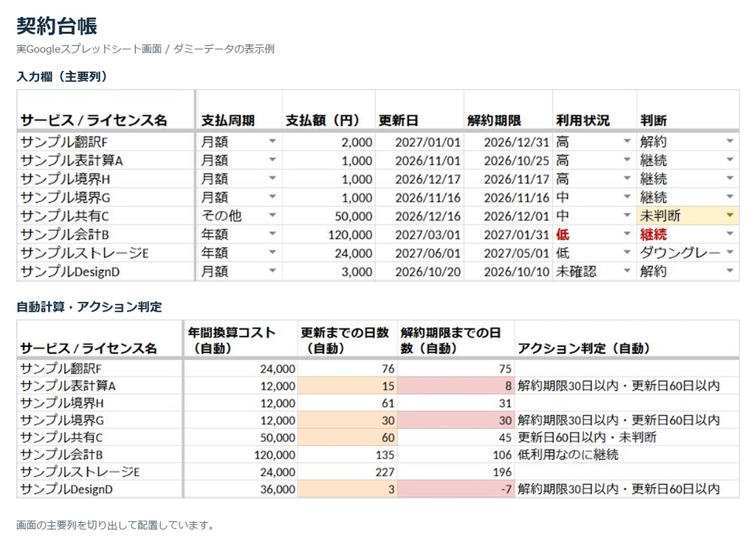756x539 pixels.
Task: Select the highlighted days-to-renewal cell 60
Action: point(347,437)
